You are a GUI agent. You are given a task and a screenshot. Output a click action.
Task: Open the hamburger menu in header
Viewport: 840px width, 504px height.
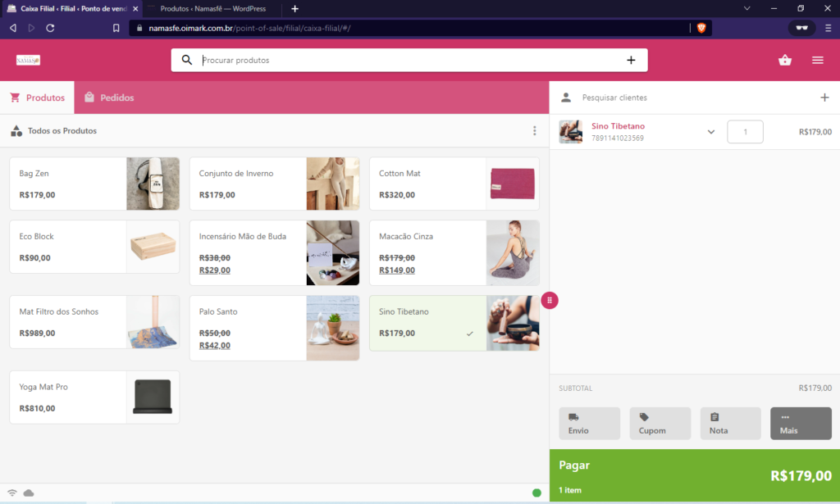coord(818,60)
